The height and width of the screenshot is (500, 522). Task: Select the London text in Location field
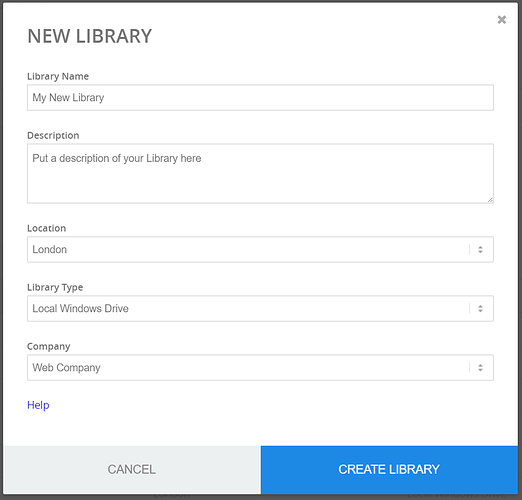pos(49,249)
